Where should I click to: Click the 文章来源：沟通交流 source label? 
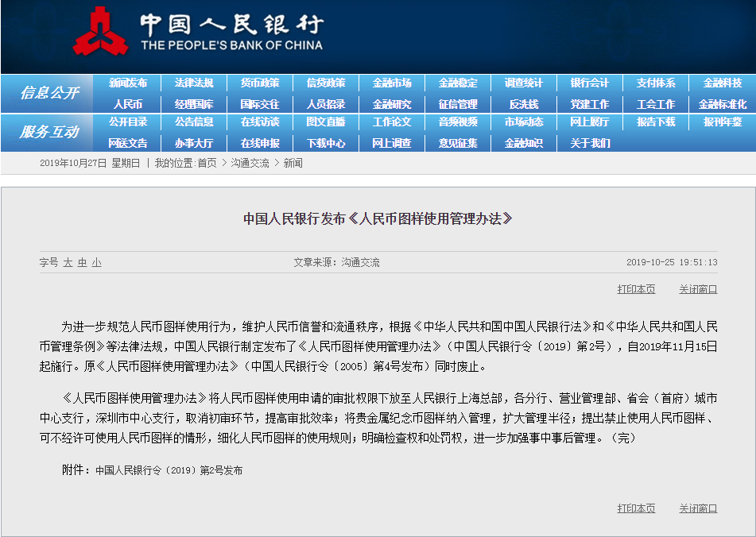click(336, 262)
